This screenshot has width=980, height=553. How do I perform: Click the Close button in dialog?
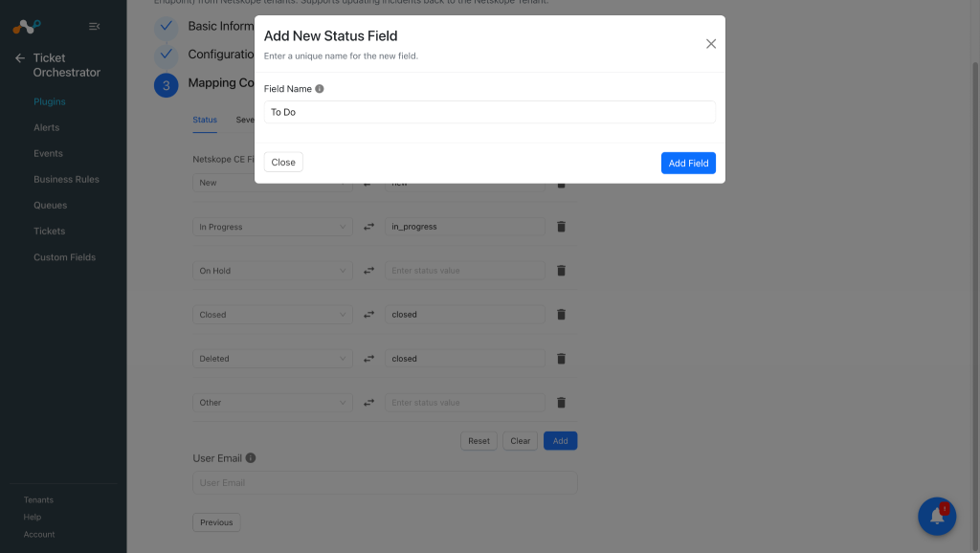(283, 162)
